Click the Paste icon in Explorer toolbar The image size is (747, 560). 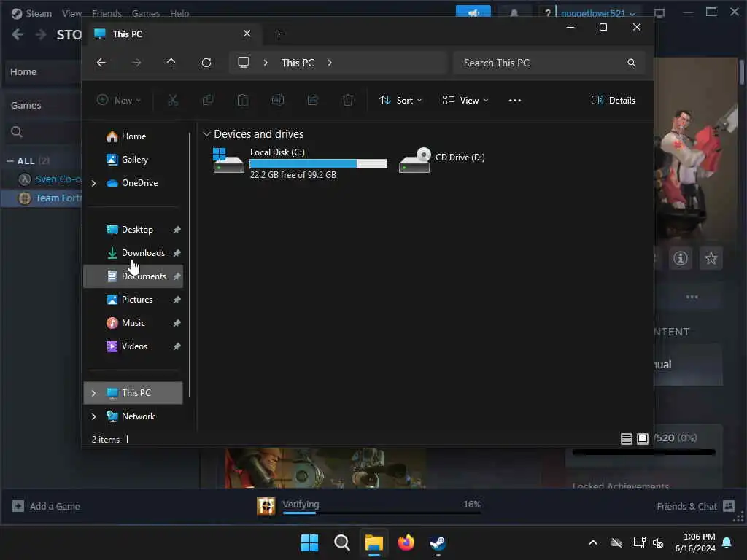point(243,100)
